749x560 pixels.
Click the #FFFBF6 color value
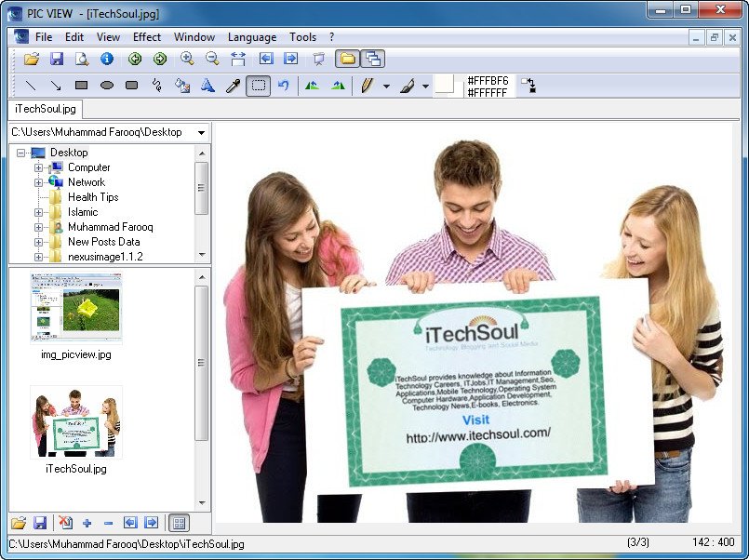488,80
